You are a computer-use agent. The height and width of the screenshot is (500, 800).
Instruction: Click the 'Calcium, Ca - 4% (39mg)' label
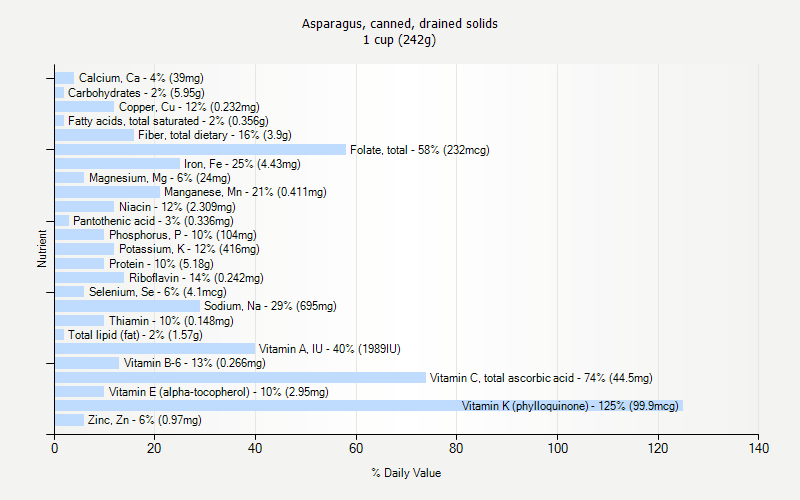pyautogui.click(x=141, y=78)
